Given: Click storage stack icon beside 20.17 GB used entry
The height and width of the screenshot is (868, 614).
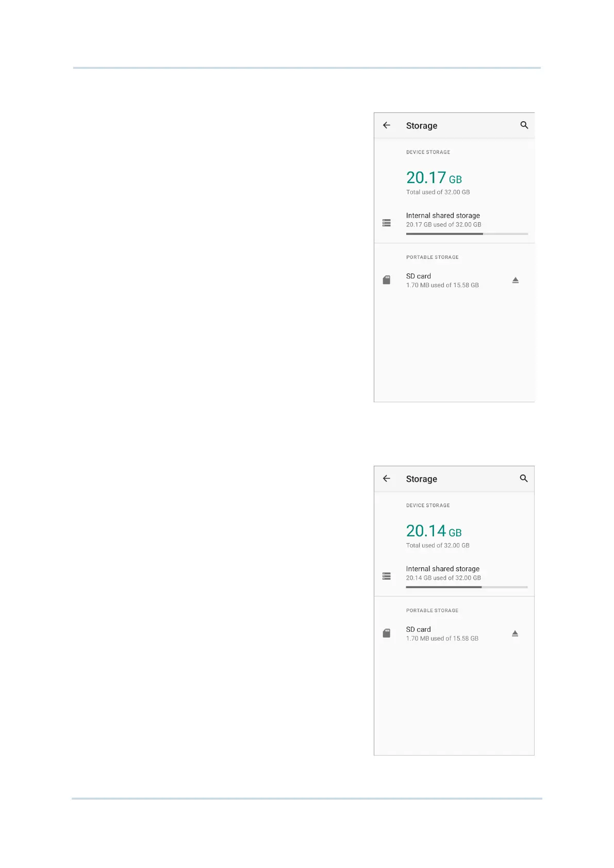Looking at the screenshot, I should tap(387, 223).
